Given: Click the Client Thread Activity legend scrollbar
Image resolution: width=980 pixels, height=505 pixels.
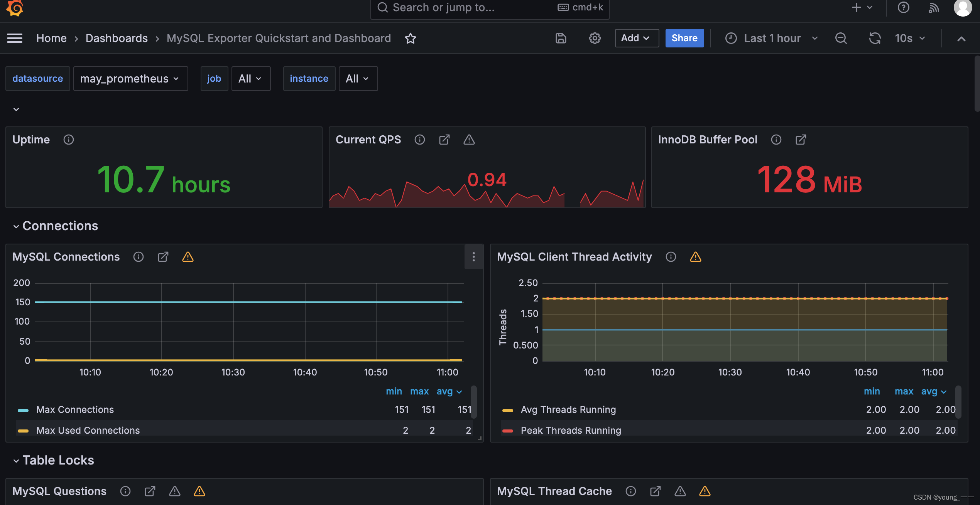Looking at the screenshot, I should pos(958,402).
